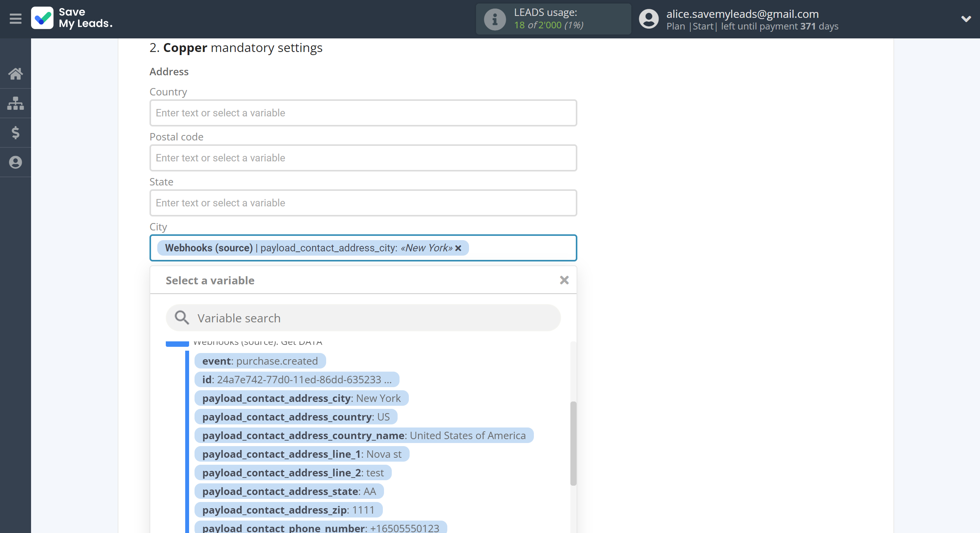Select the id variable

297,379
